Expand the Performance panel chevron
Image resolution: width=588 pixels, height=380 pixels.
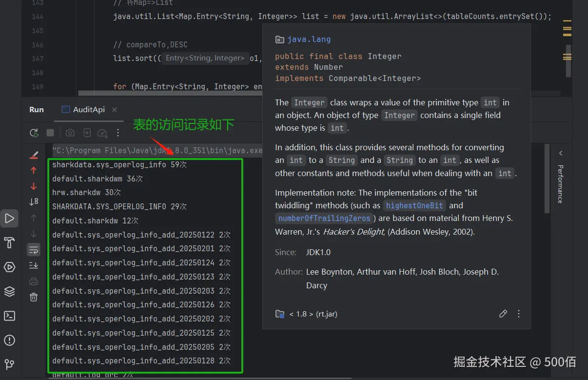(x=560, y=153)
